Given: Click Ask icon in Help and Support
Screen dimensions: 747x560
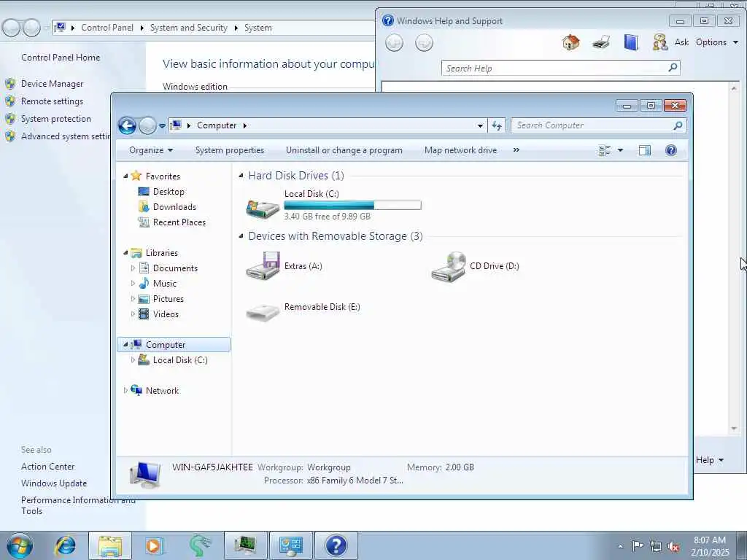Looking at the screenshot, I should point(671,42).
